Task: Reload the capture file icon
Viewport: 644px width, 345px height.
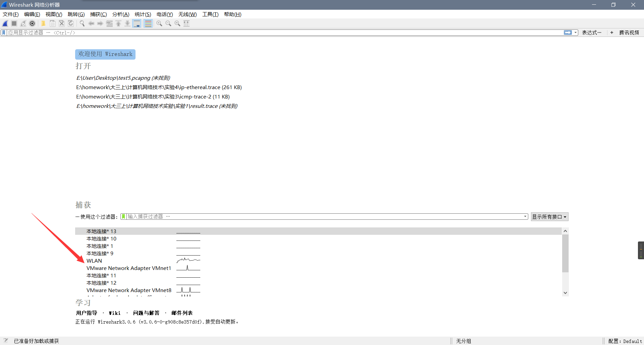Action: (x=71, y=23)
